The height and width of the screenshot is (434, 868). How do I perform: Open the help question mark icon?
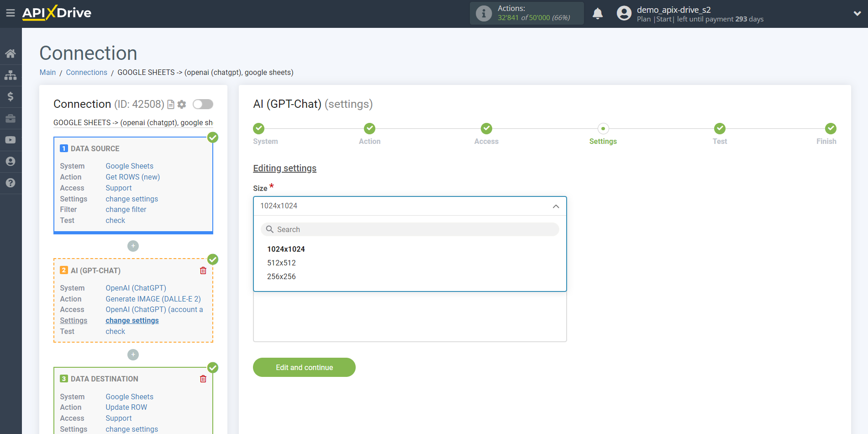(11, 183)
